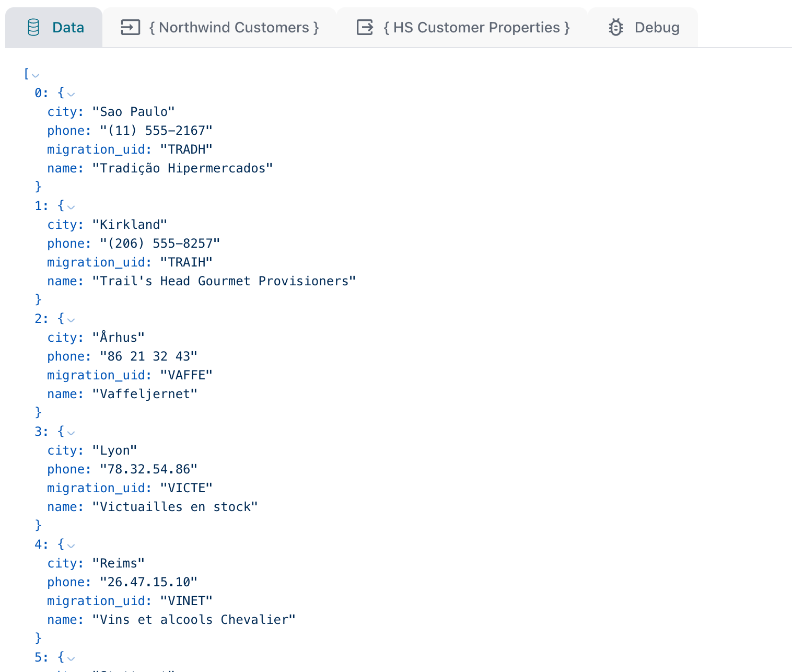This screenshot has width=792, height=672.
Task: Collapse object 3 with its chevron
Action: [71, 433]
